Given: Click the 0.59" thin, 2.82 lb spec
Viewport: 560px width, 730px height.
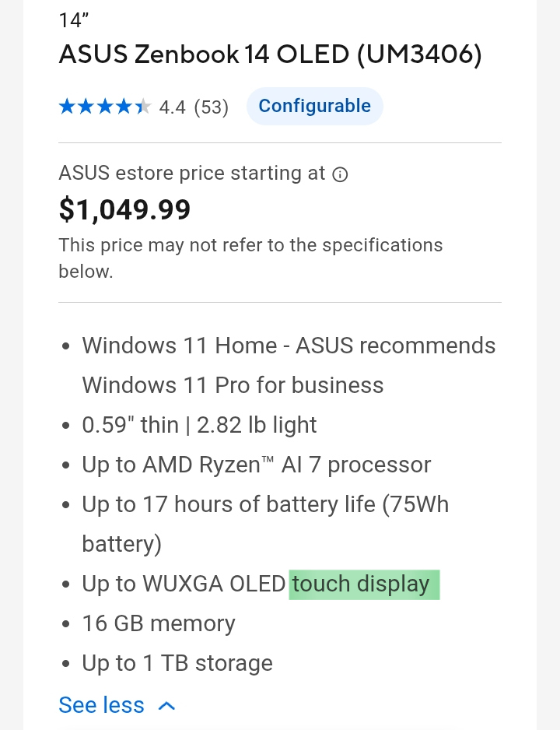Looking at the screenshot, I should click(x=199, y=425).
